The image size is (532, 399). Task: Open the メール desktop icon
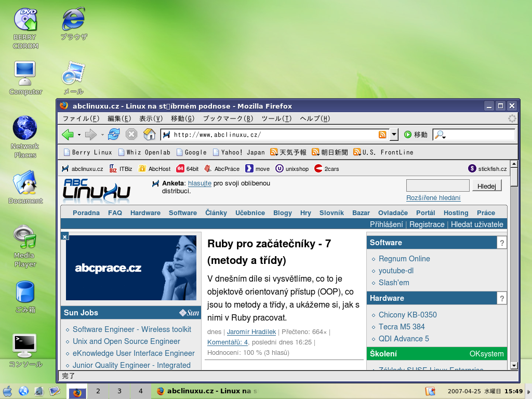coord(74,78)
